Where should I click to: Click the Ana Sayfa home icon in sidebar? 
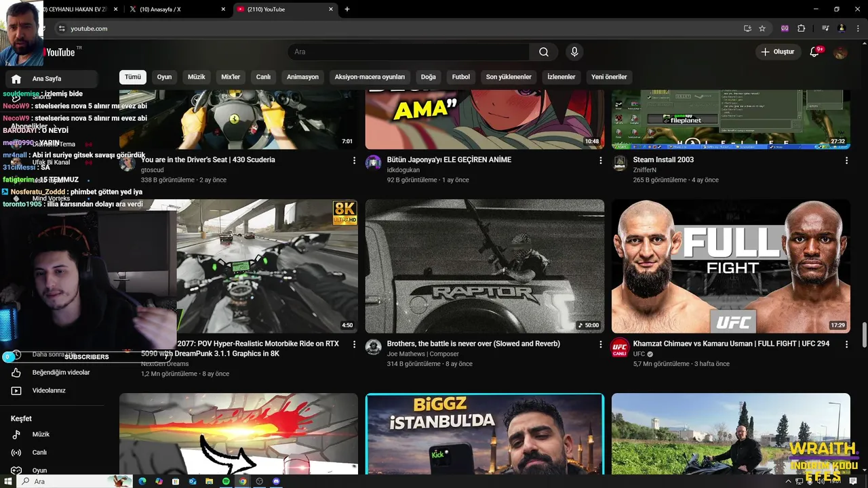pos(16,79)
